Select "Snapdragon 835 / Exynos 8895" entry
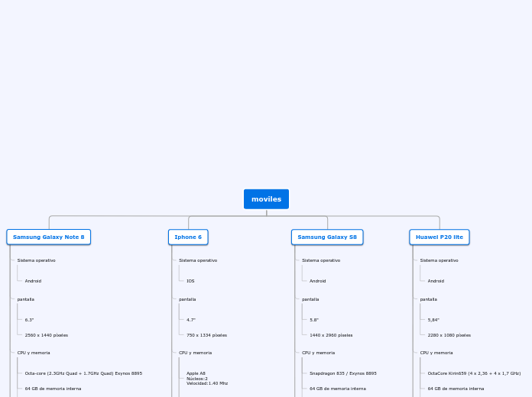The image size is (532, 397). [x=343, y=373]
